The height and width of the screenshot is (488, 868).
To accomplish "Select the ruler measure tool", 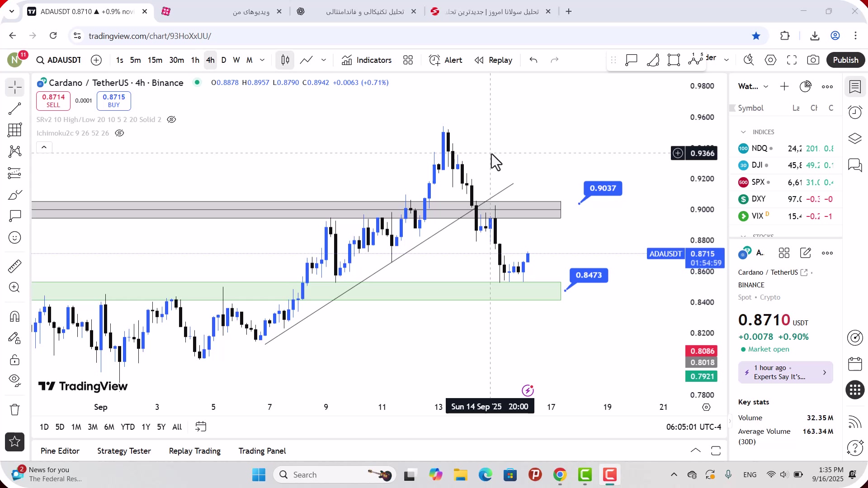I will 15,266.
